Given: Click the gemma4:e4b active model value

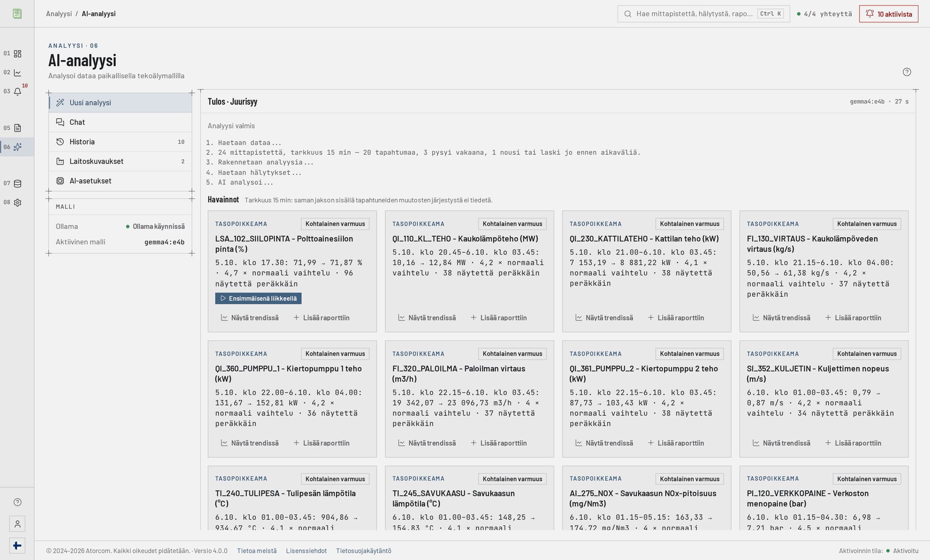Looking at the screenshot, I should point(164,242).
